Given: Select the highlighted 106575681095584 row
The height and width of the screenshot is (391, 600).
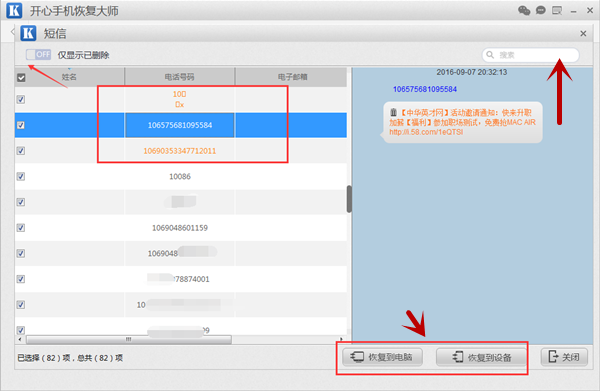Looking at the screenshot, I should pos(181,125).
